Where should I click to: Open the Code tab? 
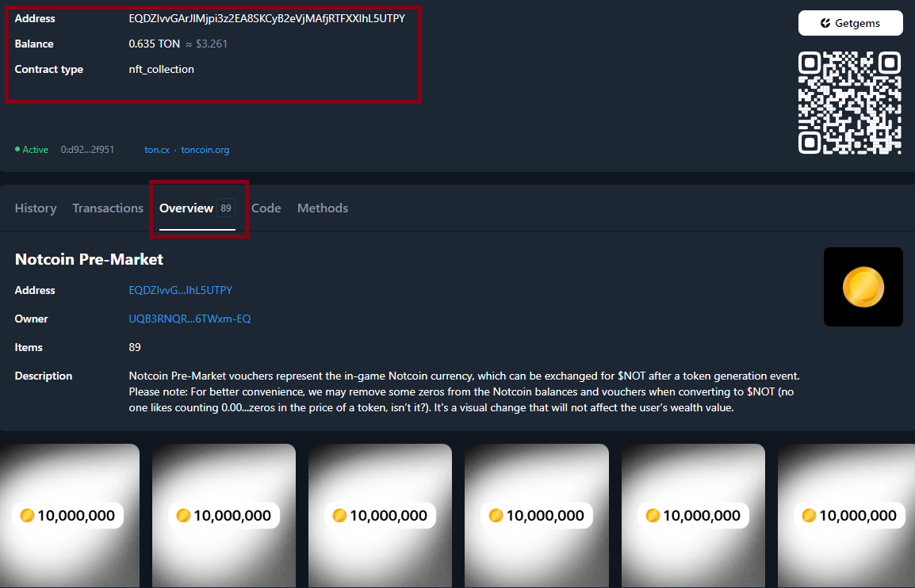(x=266, y=208)
